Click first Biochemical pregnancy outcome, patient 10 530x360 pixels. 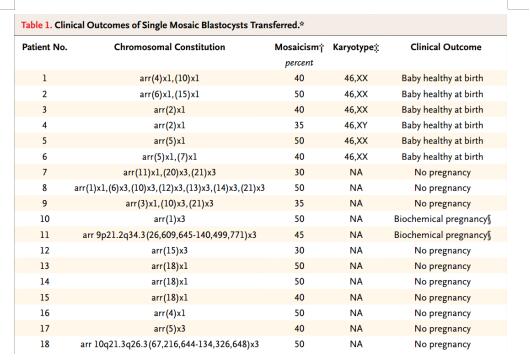442,219
